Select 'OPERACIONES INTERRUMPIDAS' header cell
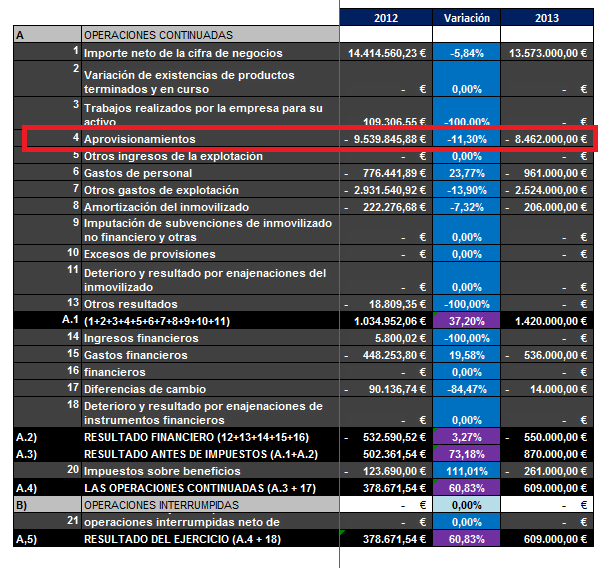 (x=210, y=504)
